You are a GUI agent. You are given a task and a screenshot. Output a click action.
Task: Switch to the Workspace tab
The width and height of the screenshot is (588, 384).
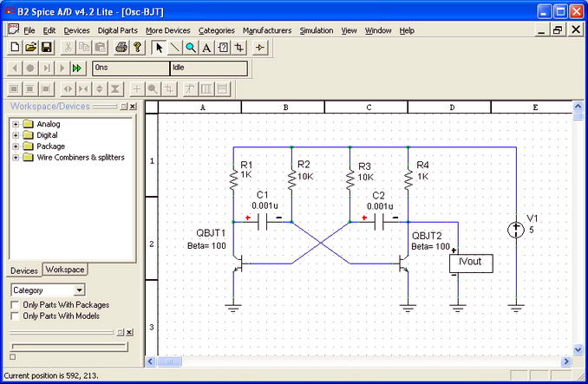[x=65, y=270]
